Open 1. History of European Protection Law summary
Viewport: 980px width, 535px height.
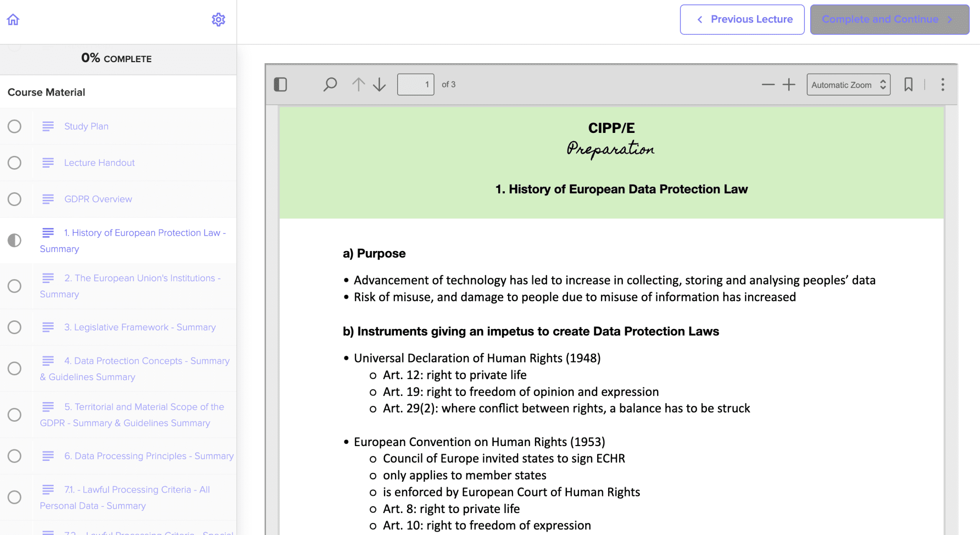[133, 240]
